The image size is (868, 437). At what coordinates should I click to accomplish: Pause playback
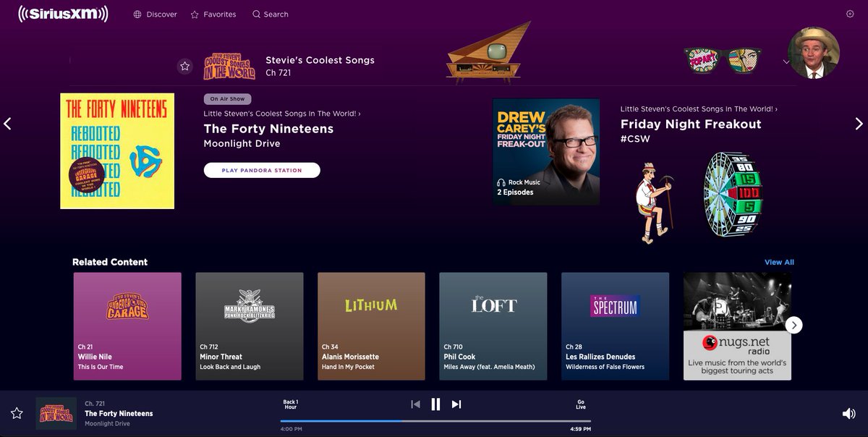435,404
